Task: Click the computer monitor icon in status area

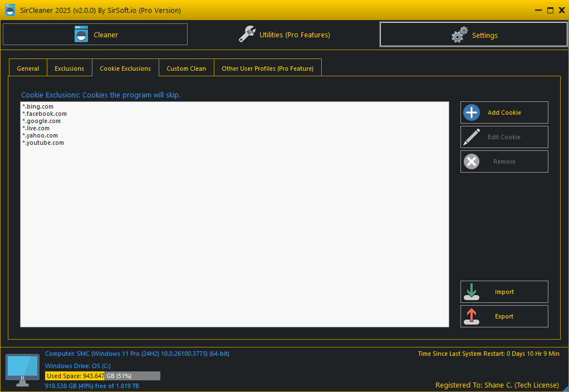Action: (22, 370)
